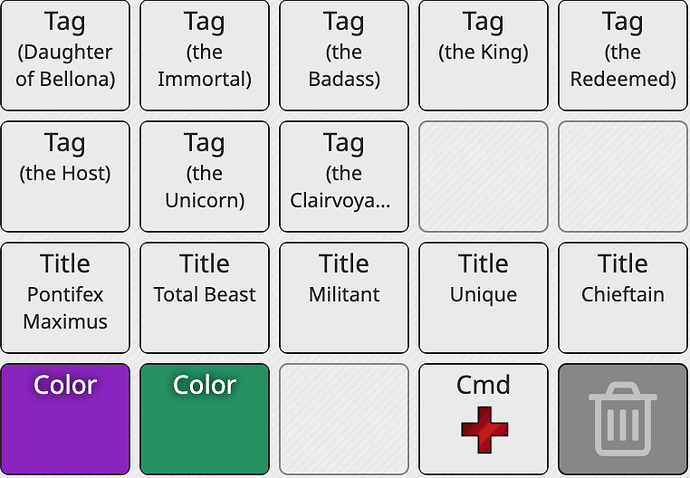
Task: Choose the Redeemed tag
Action: tap(623, 55)
